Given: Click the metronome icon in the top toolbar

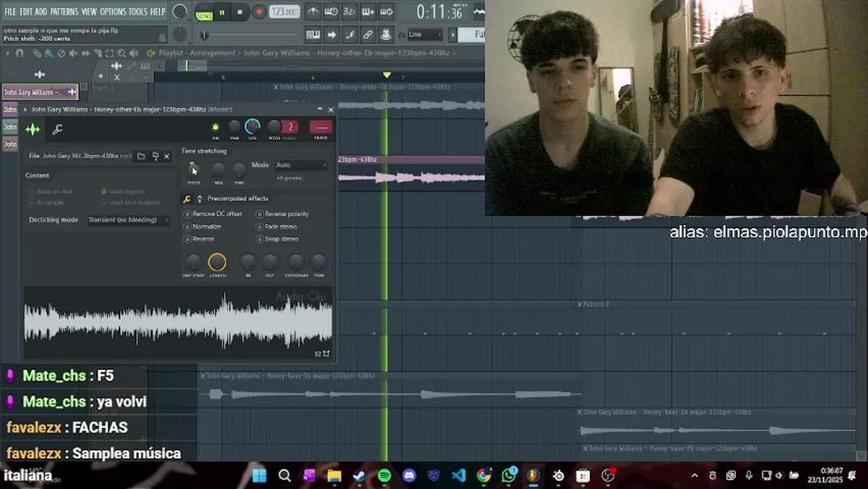Looking at the screenshot, I should [312, 12].
